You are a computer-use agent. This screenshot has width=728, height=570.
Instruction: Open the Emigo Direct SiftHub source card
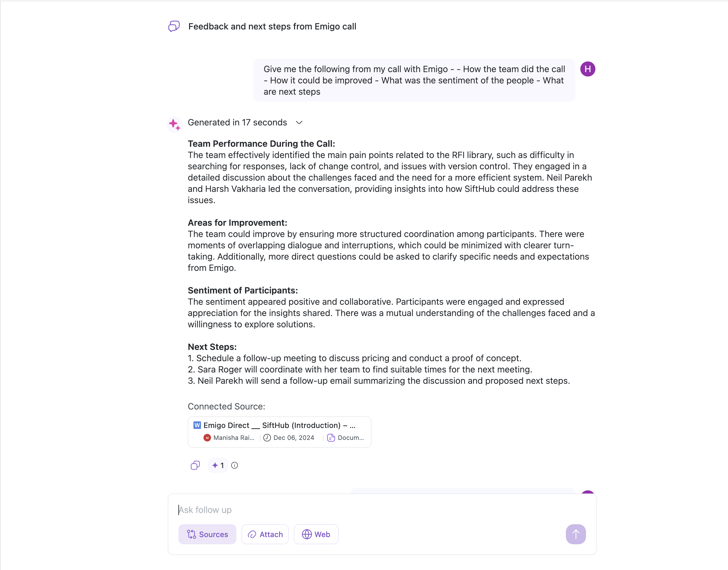[x=279, y=431]
